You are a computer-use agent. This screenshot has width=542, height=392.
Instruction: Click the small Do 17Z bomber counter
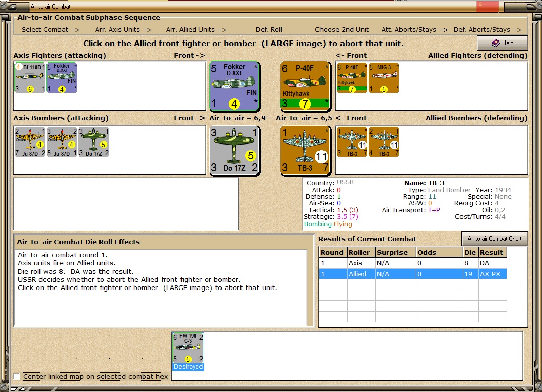pyautogui.click(x=93, y=142)
